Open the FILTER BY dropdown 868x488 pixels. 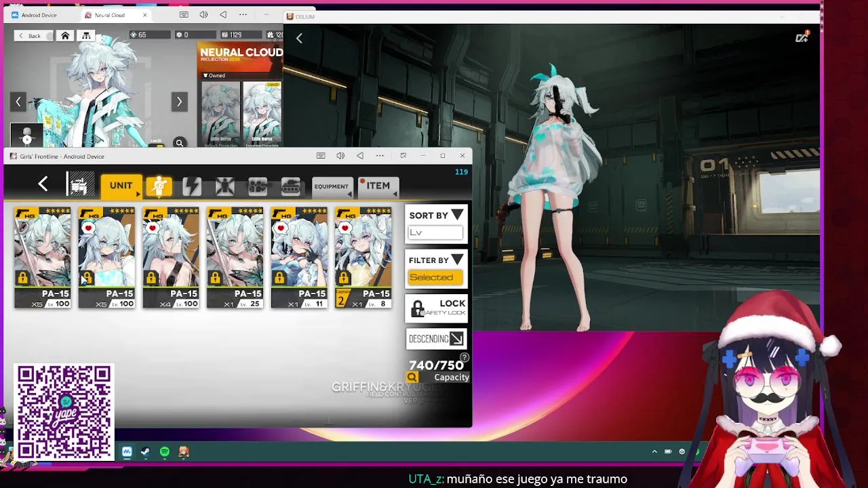[436, 260]
